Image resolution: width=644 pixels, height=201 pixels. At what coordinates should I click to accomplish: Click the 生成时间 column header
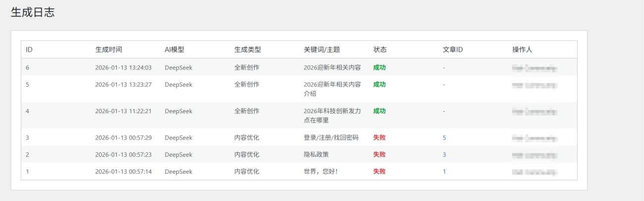(108, 50)
